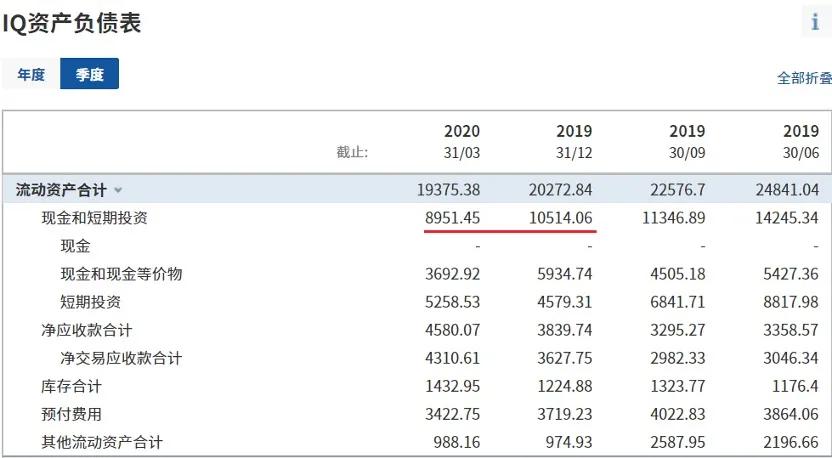This screenshot has width=832, height=458.
Task: Select the 短期投资 row label
Action: click(90, 301)
